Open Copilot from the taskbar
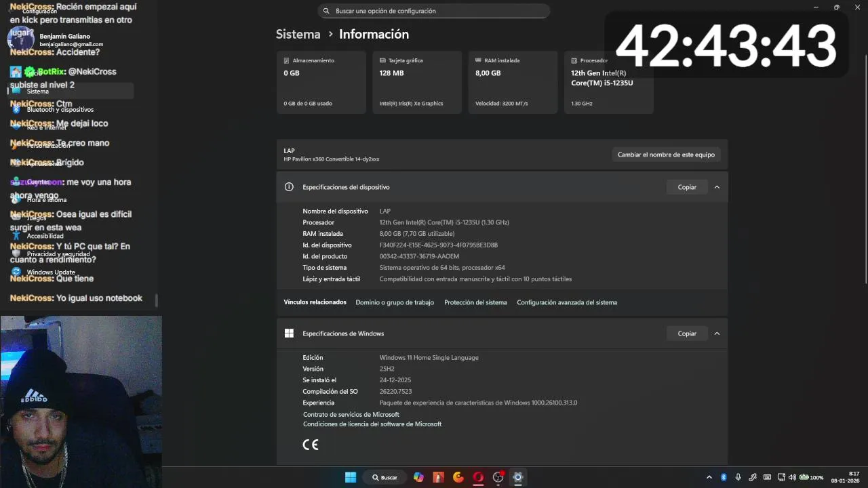 418,477
